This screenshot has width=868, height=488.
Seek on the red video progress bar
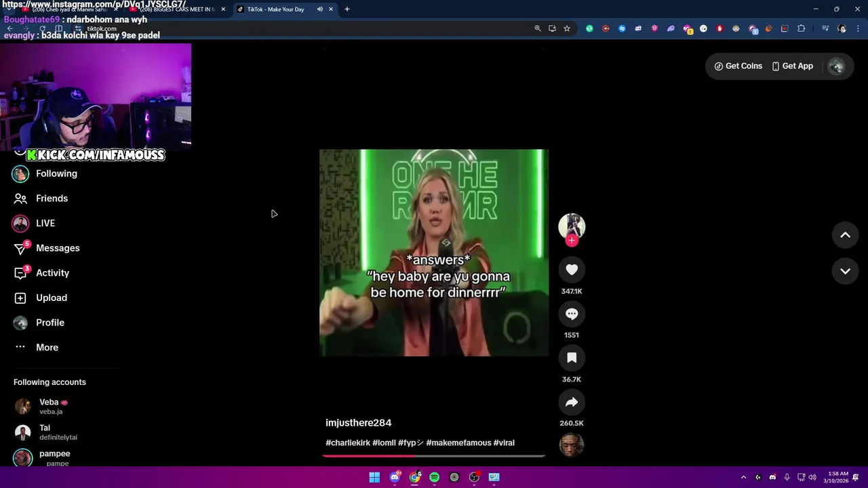434,455
